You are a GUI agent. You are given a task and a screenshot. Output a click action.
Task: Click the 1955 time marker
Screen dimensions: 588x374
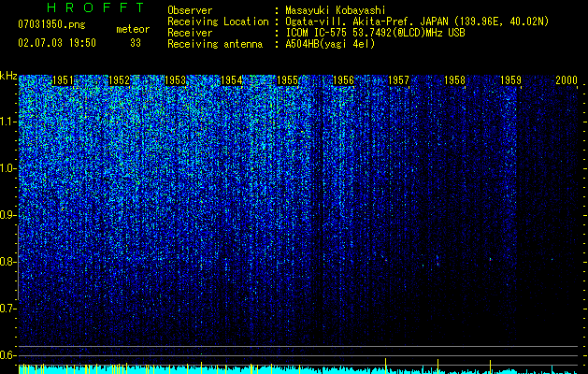point(287,80)
